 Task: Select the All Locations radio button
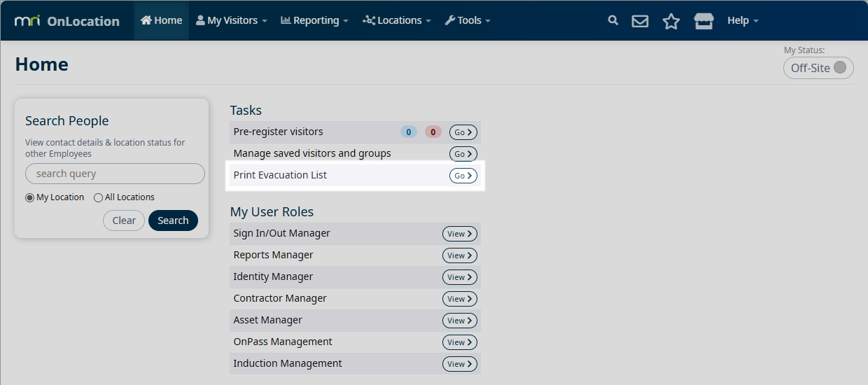pyautogui.click(x=98, y=197)
